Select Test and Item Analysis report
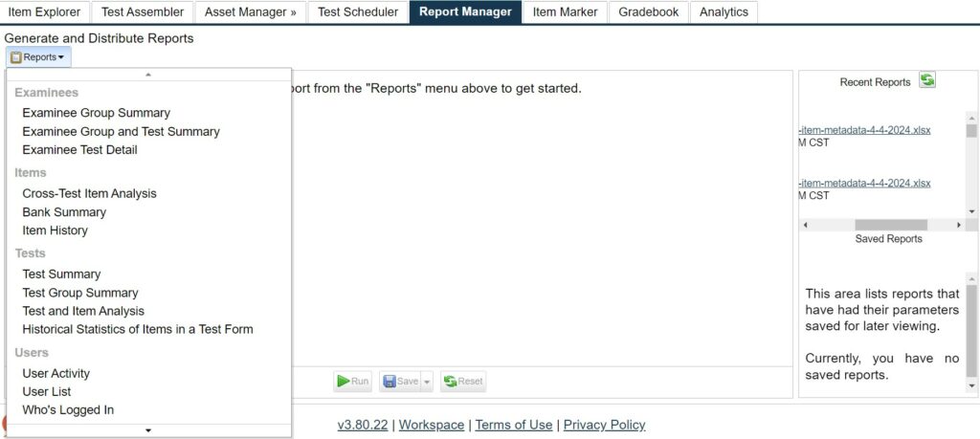Screen dimensions: 980x439 [x=83, y=311]
